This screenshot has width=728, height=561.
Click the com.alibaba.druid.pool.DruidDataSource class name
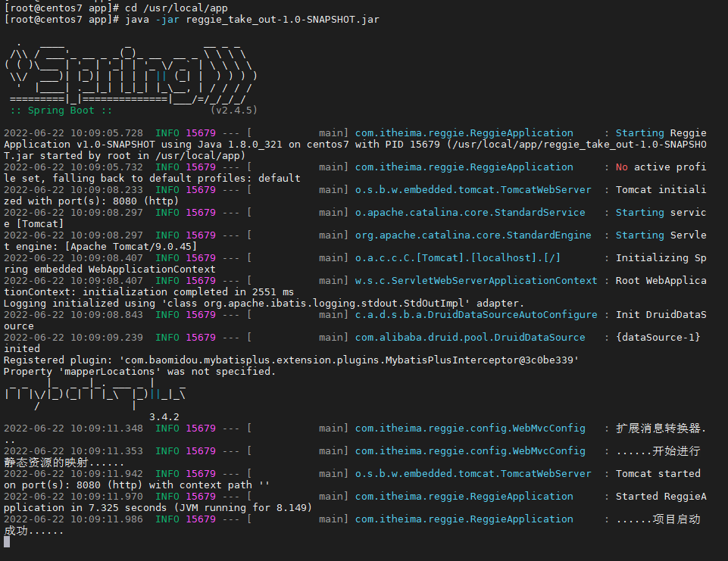(x=470, y=337)
